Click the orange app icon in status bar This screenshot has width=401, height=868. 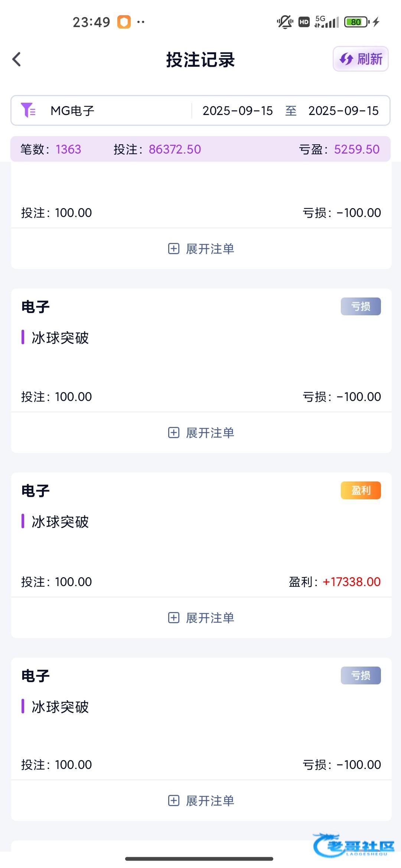click(x=124, y=22)
